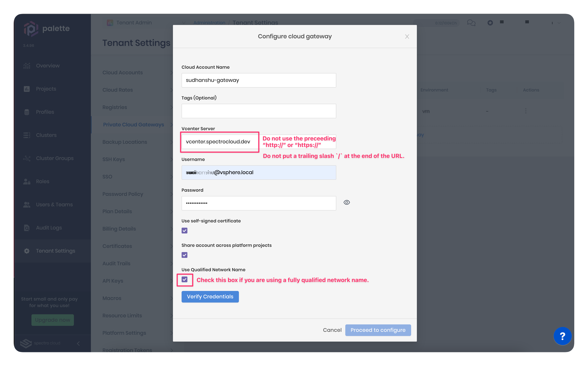Image resolution: width=588 pixels, height=366 pixels.
Task: Follow the Administration breadcrumb link
Action: point(209,23)
